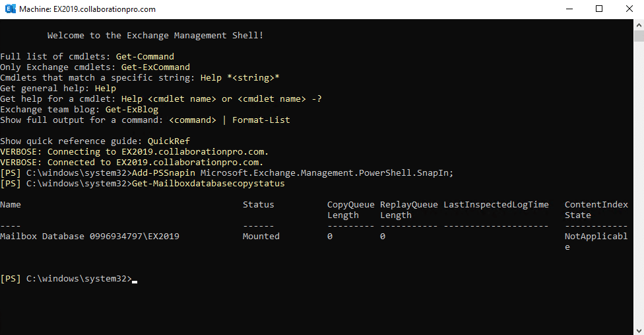Image resolution: width=644 pixels, height=335 pixels.
Task: Click the 'LastInspectedLogTime' column header
Action: [496, 204]
